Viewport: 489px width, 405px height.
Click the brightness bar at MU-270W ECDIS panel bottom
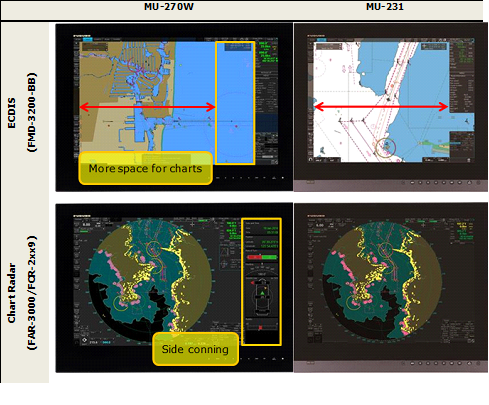pyautogui.click(x=267, y=156)
